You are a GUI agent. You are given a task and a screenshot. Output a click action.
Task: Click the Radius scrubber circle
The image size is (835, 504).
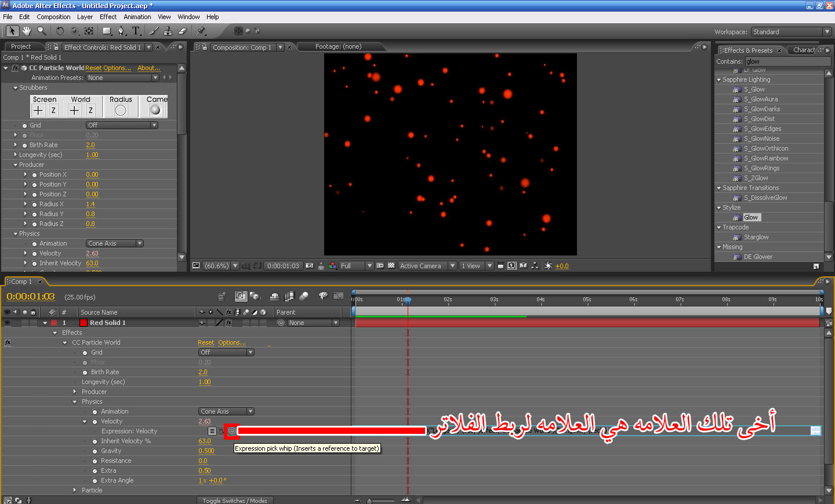[121, 110]
